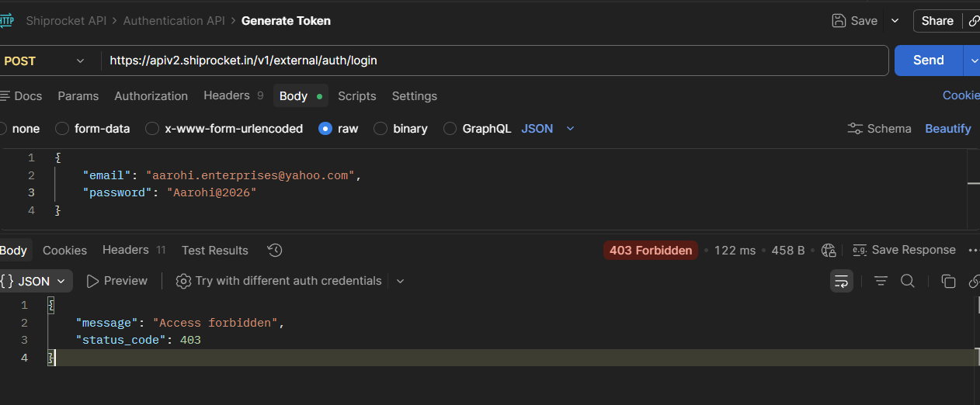The width and height of the screenshot is (980, 405).
Task: Open the Test Results tab
Action: (215, 250)
